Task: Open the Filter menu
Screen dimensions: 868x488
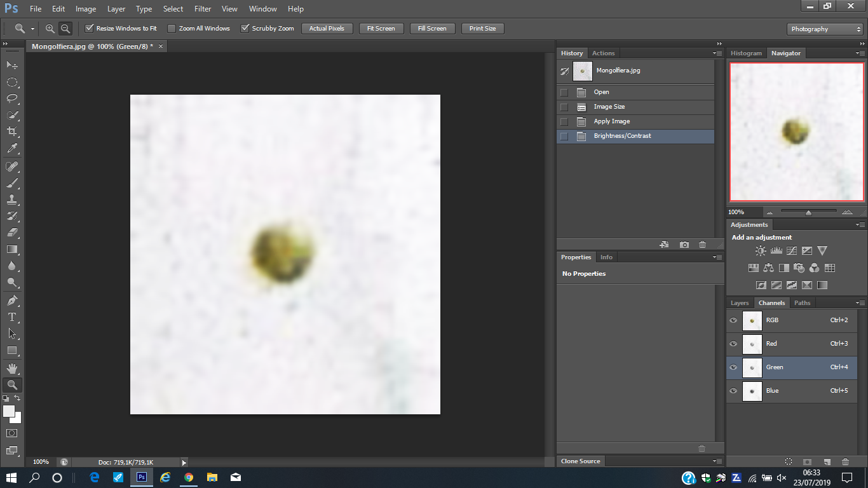Action: 203,9
